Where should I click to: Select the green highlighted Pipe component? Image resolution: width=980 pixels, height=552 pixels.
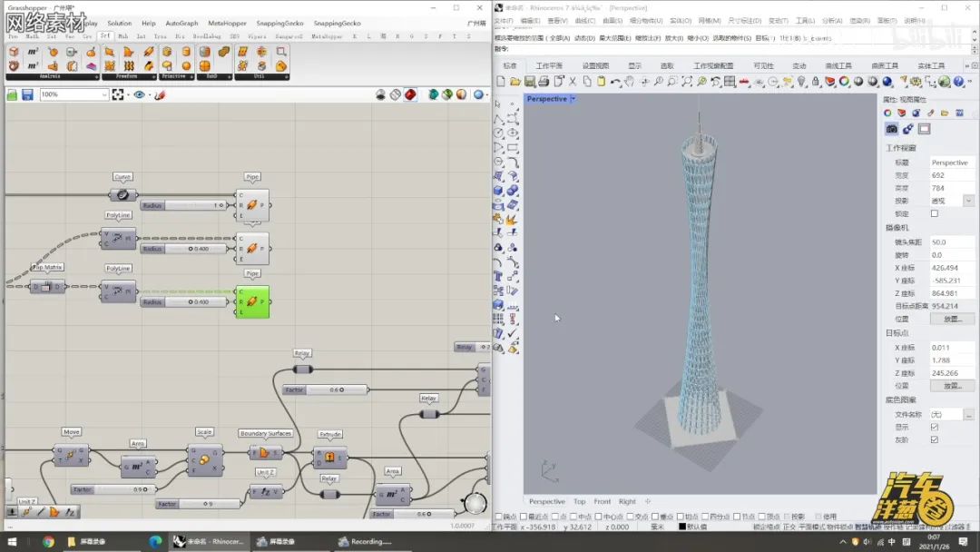[252, 302]
